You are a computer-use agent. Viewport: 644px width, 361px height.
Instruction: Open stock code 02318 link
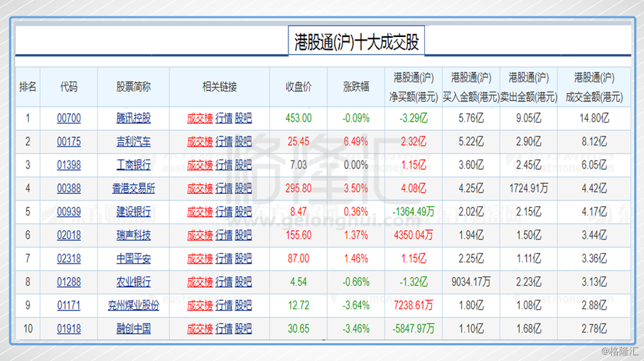point(69,259)
